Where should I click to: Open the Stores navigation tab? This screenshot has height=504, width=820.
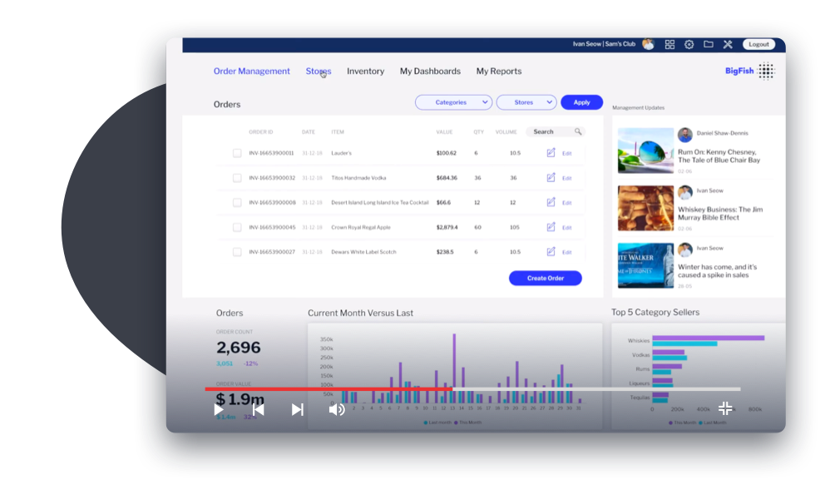319,71
